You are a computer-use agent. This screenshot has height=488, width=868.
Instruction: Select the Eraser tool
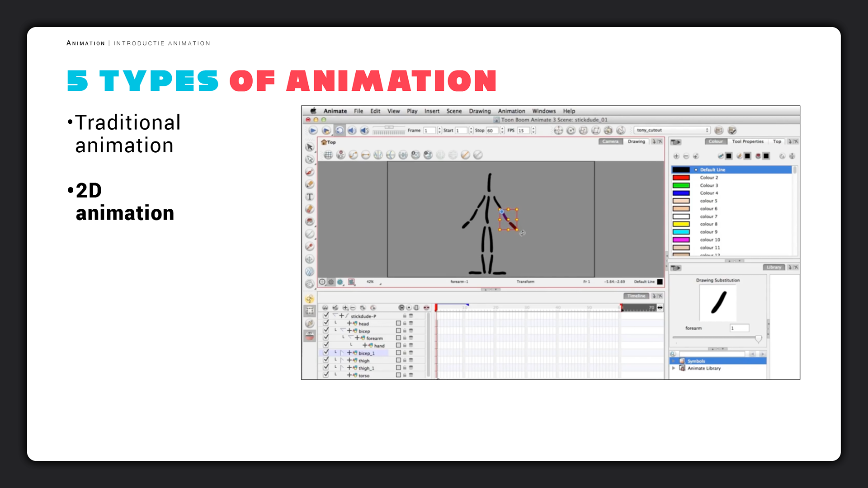pos(310,209)
